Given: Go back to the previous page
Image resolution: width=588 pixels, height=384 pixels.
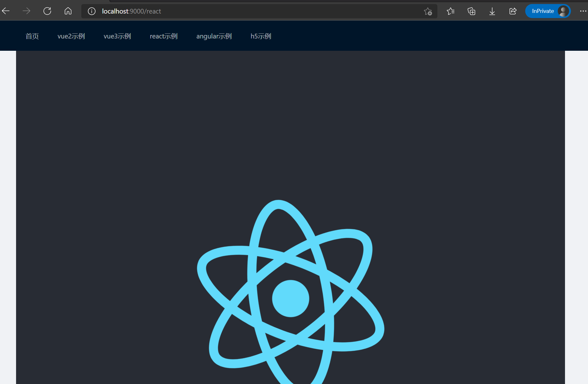Looking at the screenshot, I should pos(6,11).
